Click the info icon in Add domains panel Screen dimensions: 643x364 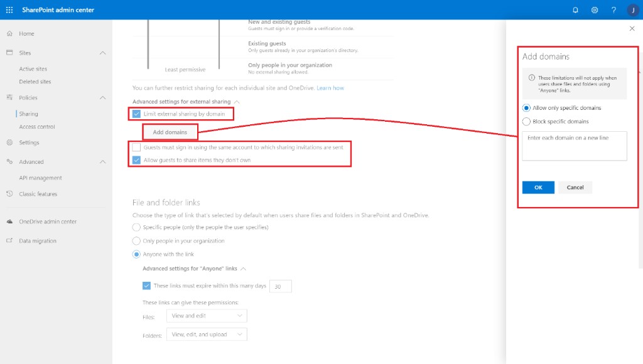coord(531,78)
